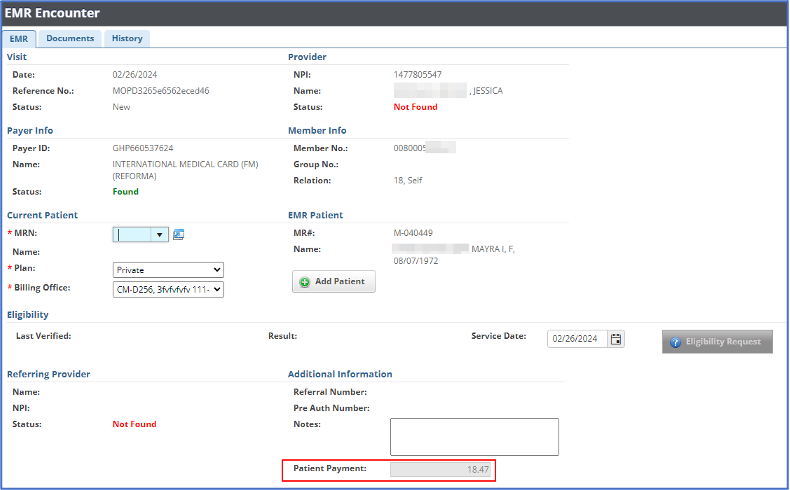This screenshot has height=490, width=790.
Task: Open the Plan dropdown showing Private
Action: point(168,270)
